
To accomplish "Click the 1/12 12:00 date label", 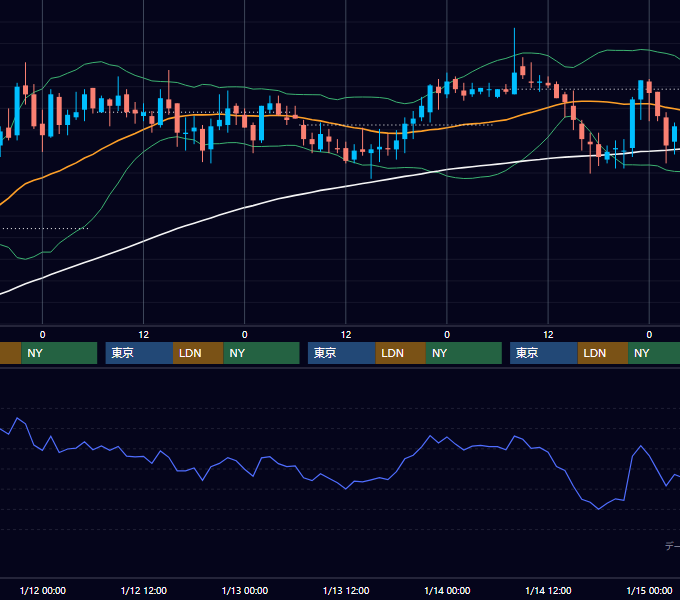I will [144, 590].
